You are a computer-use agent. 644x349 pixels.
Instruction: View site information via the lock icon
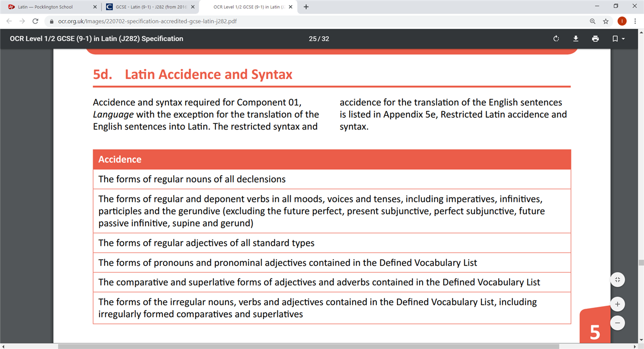point(51,22)
